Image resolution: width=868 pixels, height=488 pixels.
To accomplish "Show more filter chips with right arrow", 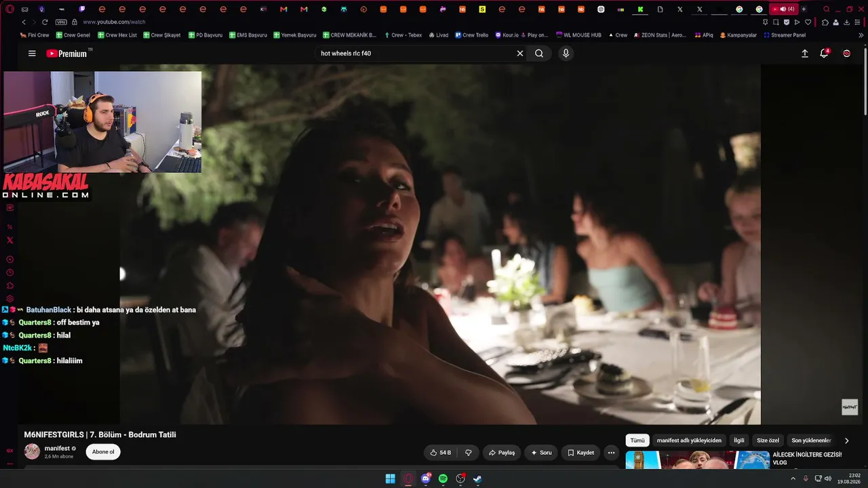I will [x=846, y=441].
